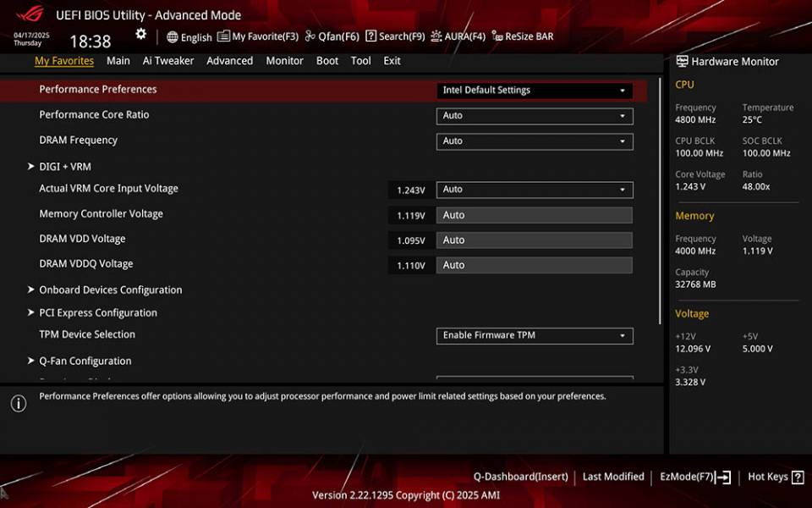The width and height of the screenshot is (812, 508).
Task: Select the Performance Preferences row label
Action: 98,89
